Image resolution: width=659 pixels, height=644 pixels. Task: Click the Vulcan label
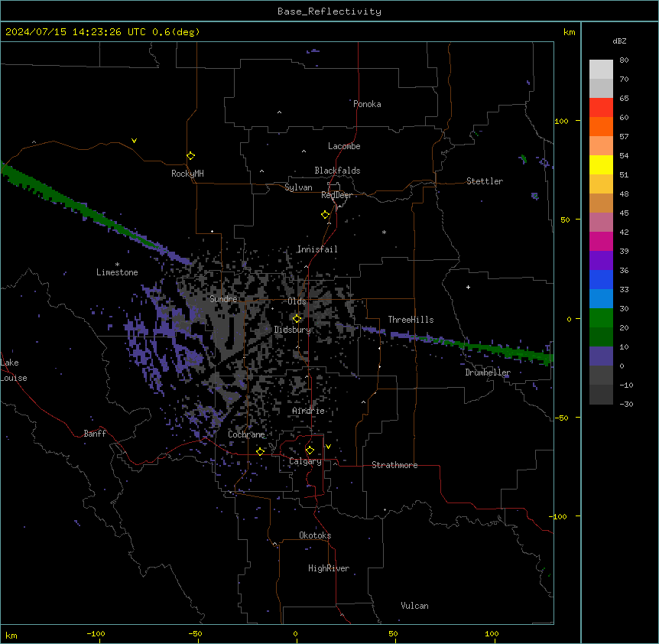pyautogui.click(x=414, y=606)
